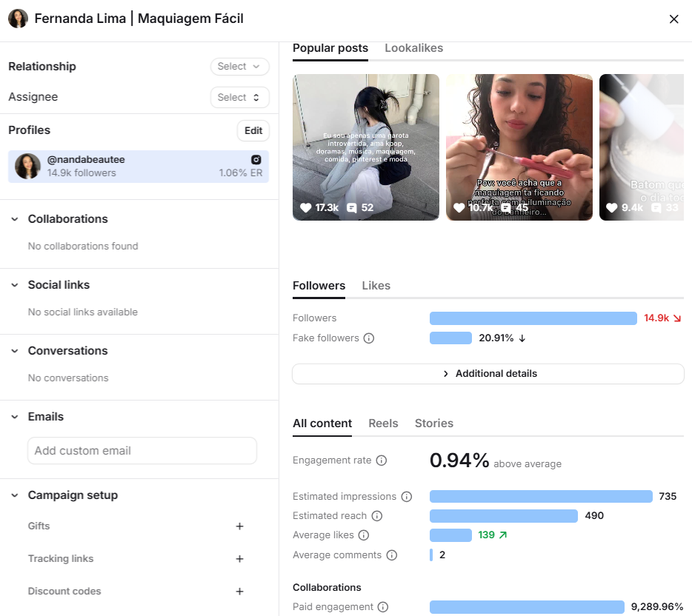
Task: Click the Instagram icon on @nandabeautee profile
Action: point(256,160)
